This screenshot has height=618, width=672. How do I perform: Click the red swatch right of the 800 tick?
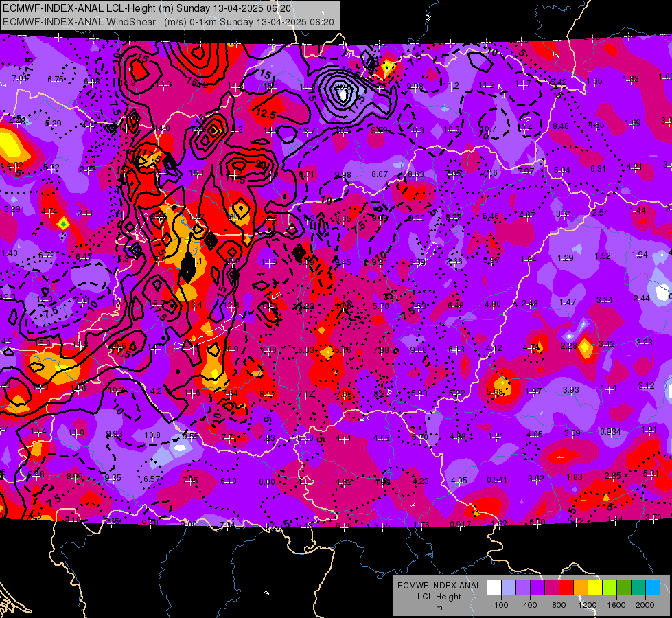566,588
